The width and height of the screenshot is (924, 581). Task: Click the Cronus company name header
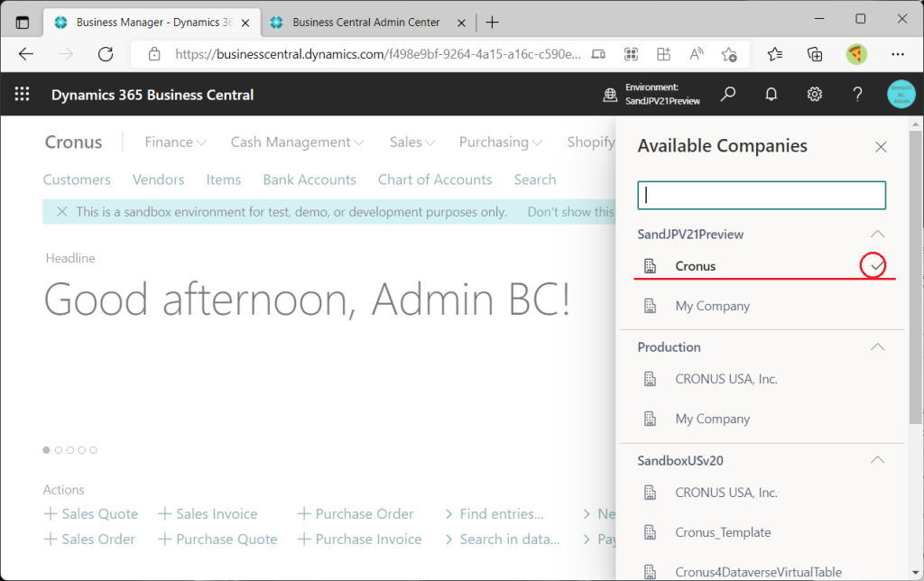click(x=74, y=142)
